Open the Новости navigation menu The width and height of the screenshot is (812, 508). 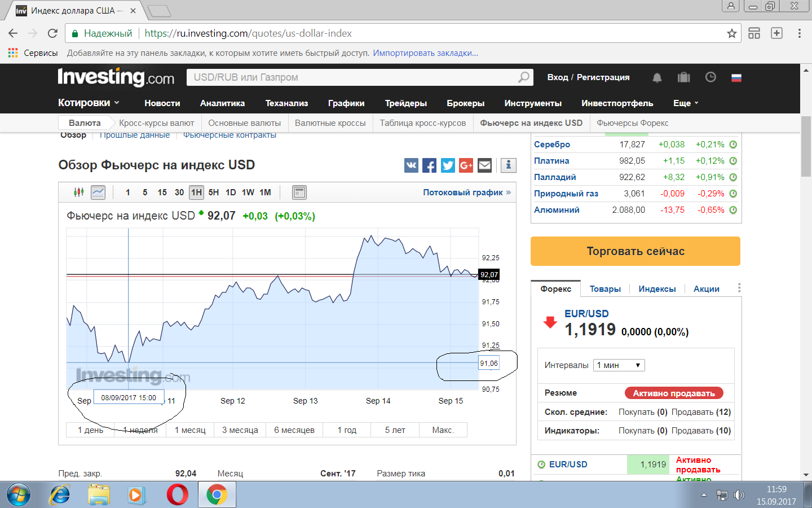tap(162, 103)
